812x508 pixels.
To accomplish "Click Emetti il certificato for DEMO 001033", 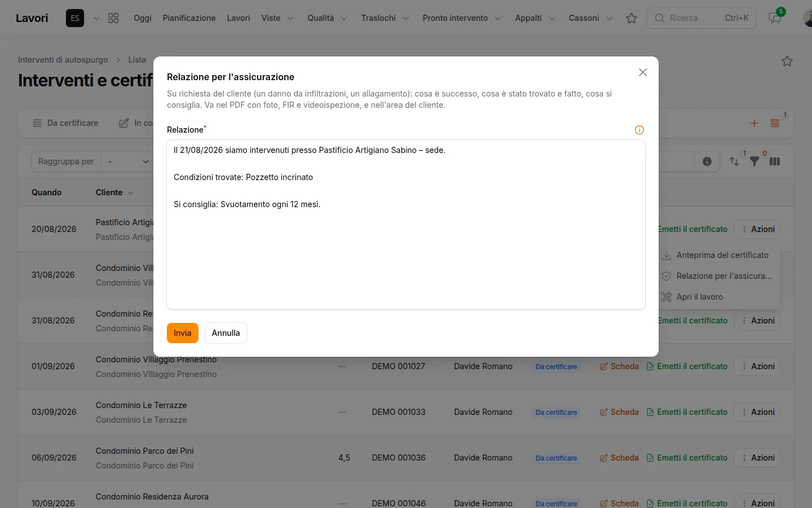I will 687,412.
